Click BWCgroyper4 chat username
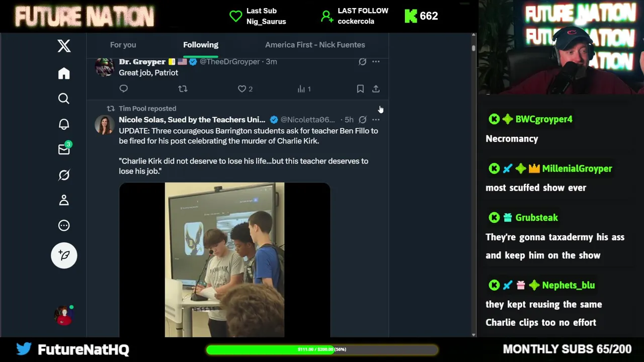The image size is (644, 362). point(544,119)
